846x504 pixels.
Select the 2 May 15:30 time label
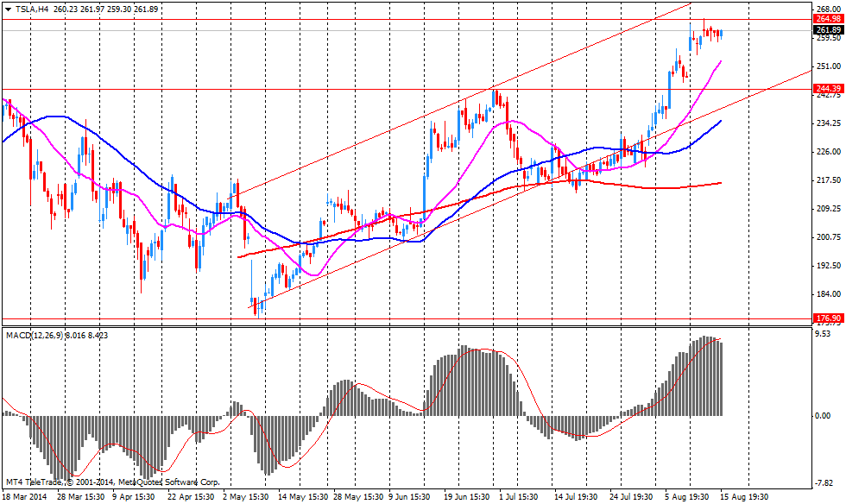click(245, 496)
